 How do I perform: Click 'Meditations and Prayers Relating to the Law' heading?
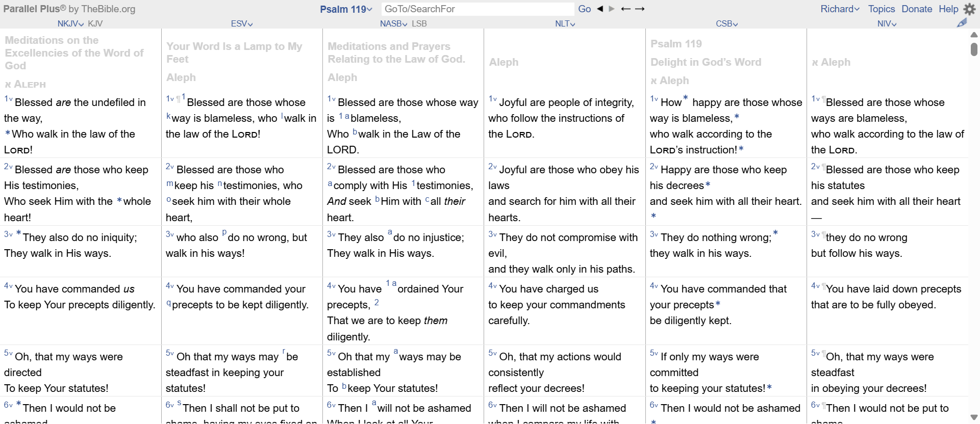click(x=396, y=52)
